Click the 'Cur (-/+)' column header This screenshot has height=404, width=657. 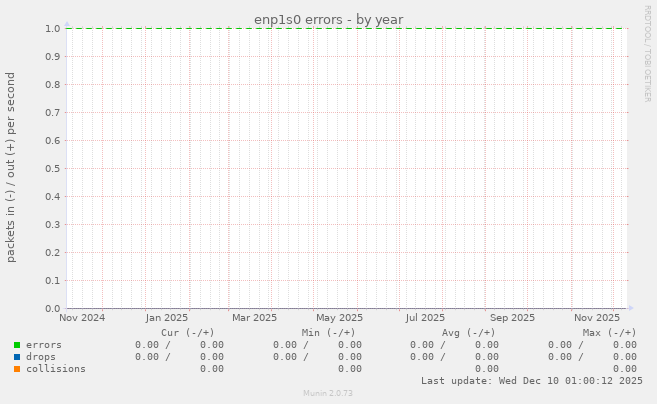click(188, 333)
